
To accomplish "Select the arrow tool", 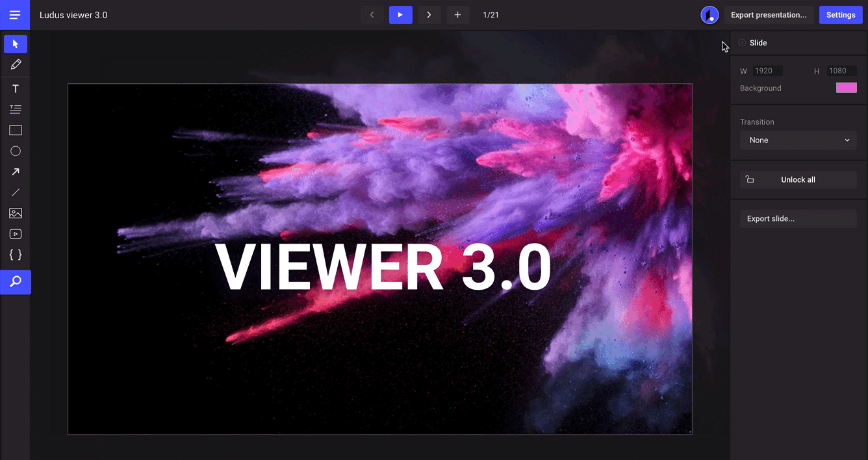I will click(x=16, y=172).
